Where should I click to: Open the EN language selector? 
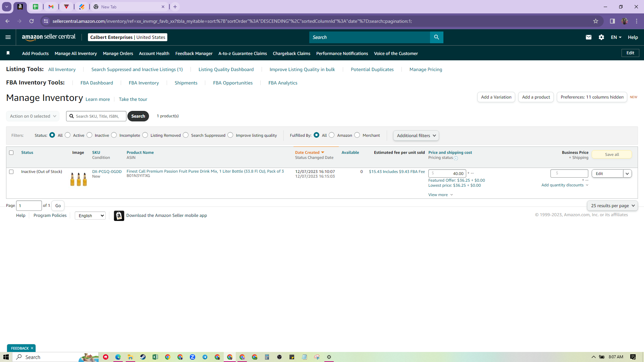coord(616,37)
